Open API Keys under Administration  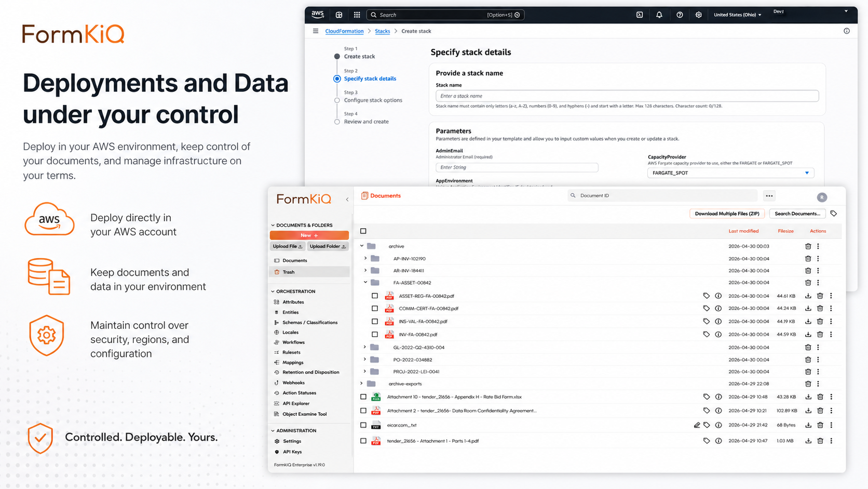tap(292, 452)
